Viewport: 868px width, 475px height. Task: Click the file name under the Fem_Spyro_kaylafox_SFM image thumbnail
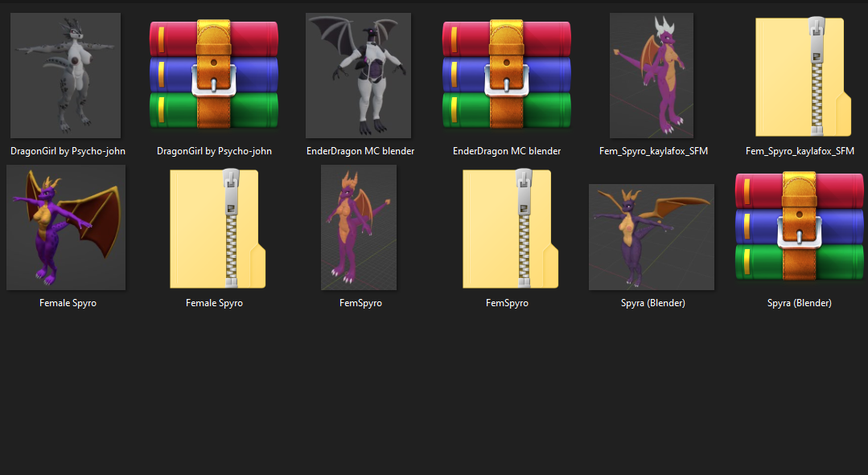(653, 151)
